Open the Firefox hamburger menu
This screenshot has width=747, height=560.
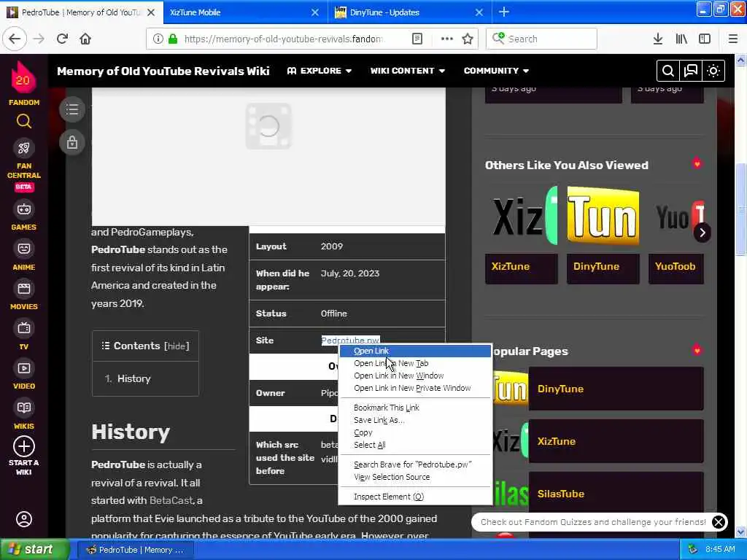tap(732, 39)
